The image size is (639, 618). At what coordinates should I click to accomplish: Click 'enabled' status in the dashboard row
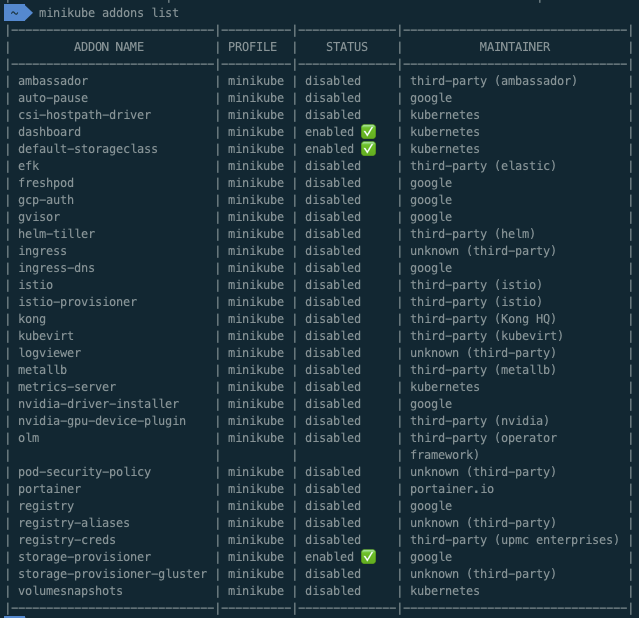tap(329, 132)
